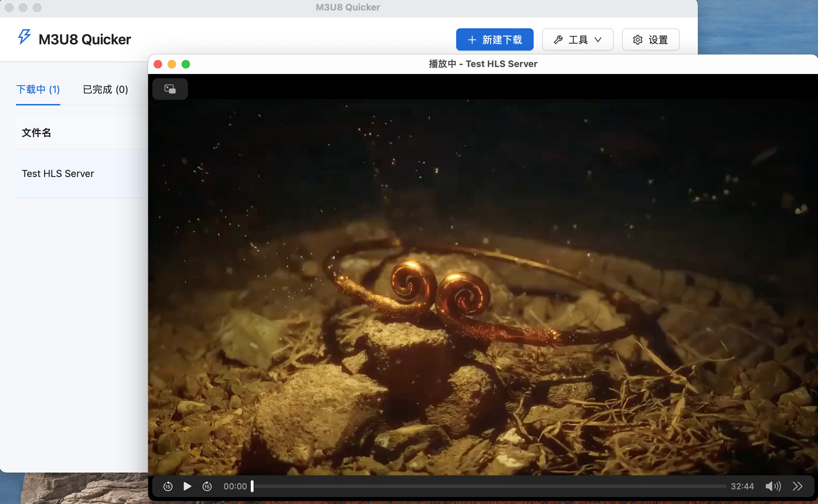818x504 pixels.
Task: Select the 下载中 (1) tab
Action: pyautogui.click(x=38, y=90)
